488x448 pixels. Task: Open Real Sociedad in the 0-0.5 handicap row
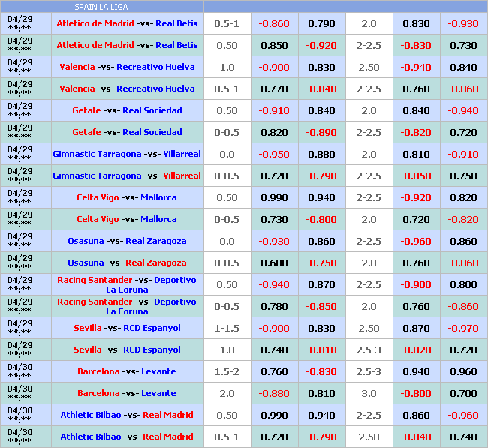point(152,132)
